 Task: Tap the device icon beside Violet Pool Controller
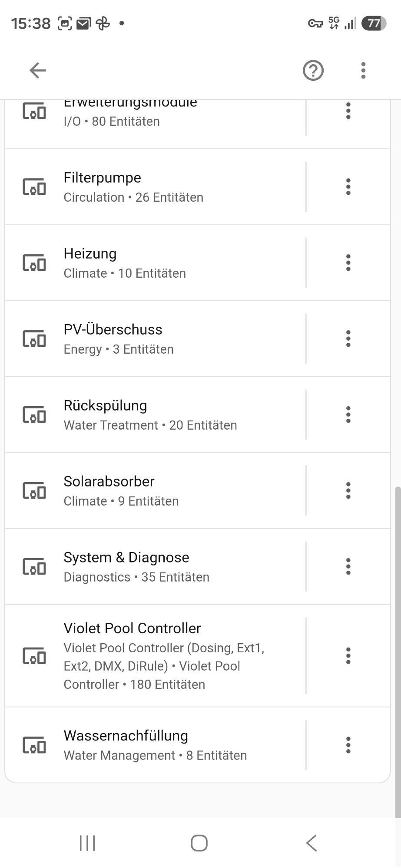click(x=34, y=655)
